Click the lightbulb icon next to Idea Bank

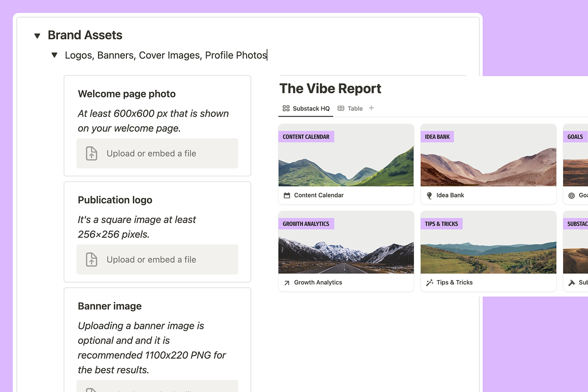click(430, 196)
